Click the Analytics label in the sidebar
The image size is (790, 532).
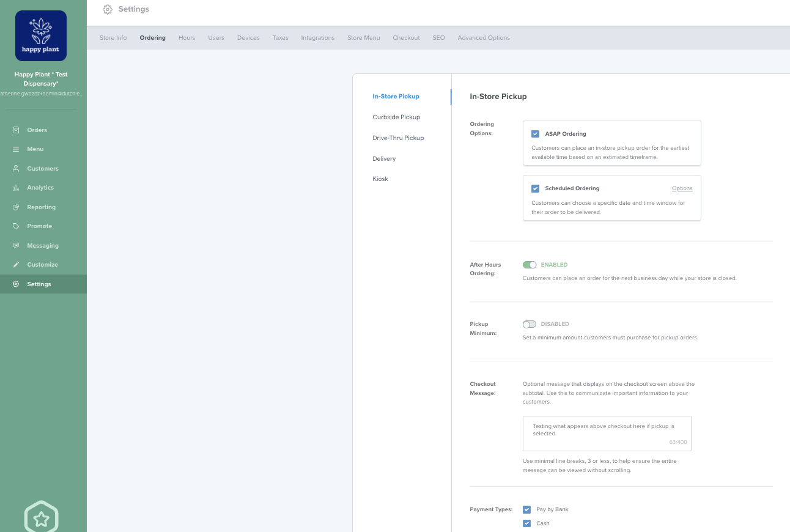(40, 188)
